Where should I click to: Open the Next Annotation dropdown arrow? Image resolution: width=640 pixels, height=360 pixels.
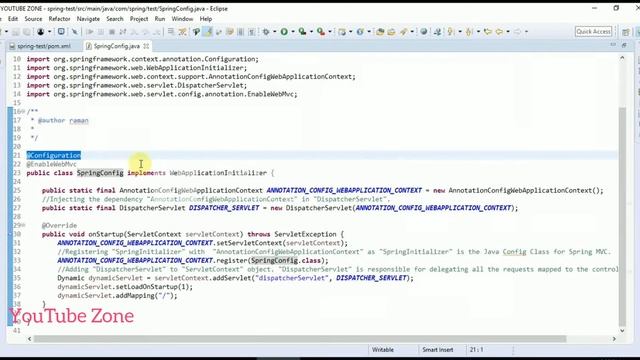460,31
